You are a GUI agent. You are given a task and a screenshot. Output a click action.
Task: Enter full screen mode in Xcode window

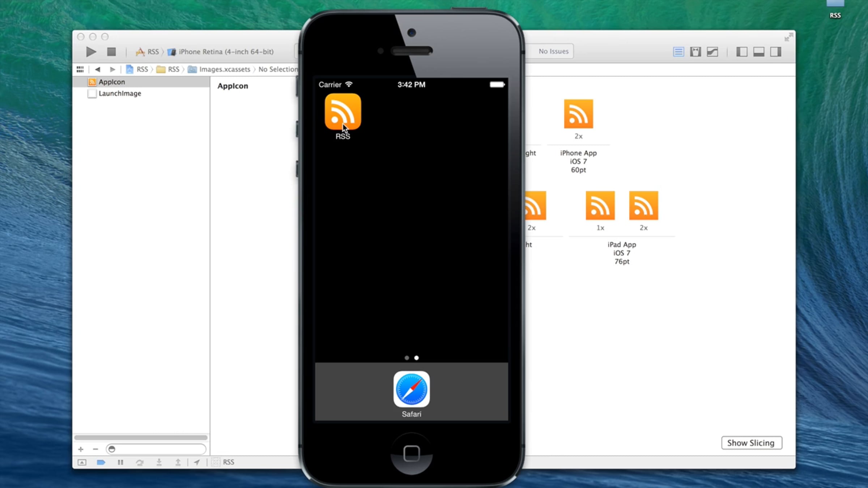click(x=788, y=37)
